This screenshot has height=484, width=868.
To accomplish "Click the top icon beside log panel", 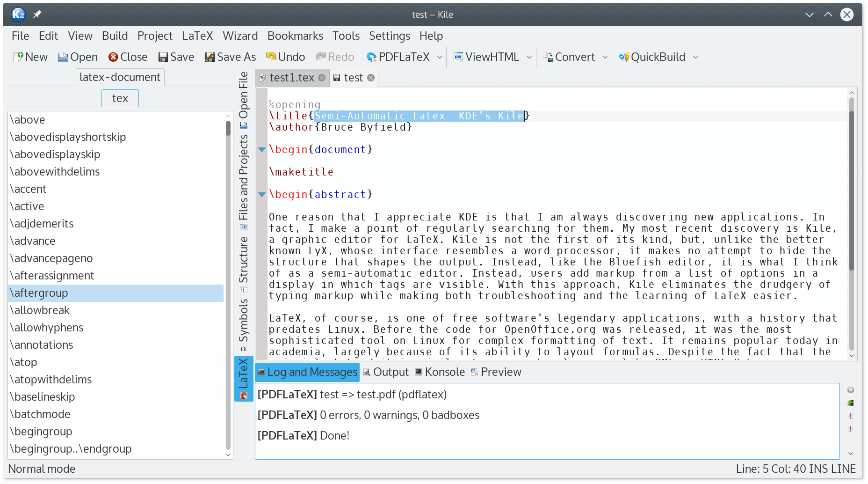I will [851, 390].
